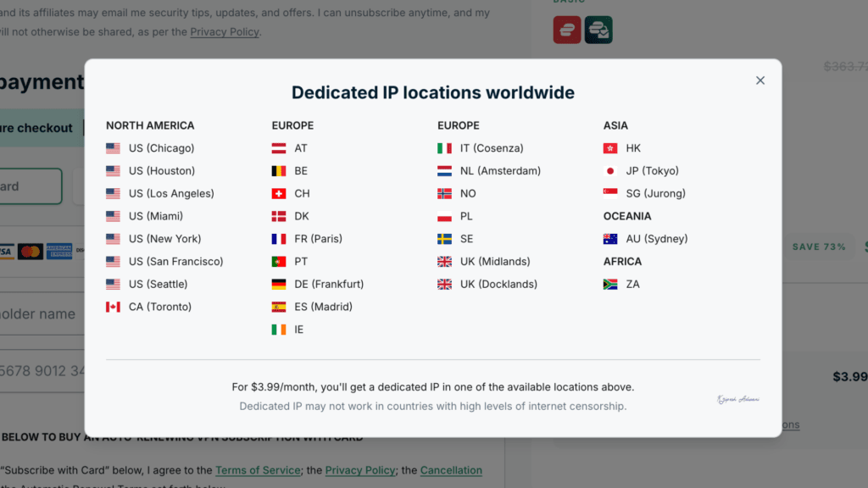The image size is (868, 488).
Task: Click the US flag beside New York
Action: (x=113, y=239)
